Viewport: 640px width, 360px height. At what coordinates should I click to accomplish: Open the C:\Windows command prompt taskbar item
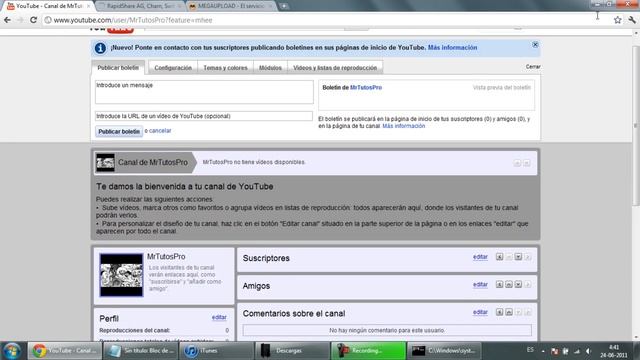point(444,351)
